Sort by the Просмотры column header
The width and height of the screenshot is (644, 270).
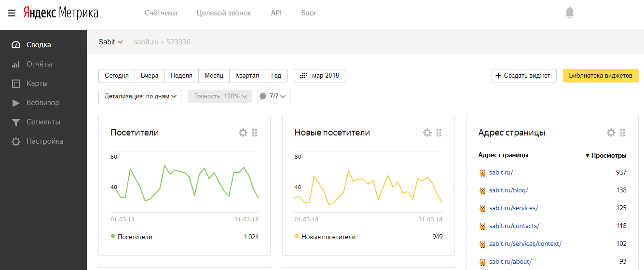pyautogui.click(x=606, y=155)
